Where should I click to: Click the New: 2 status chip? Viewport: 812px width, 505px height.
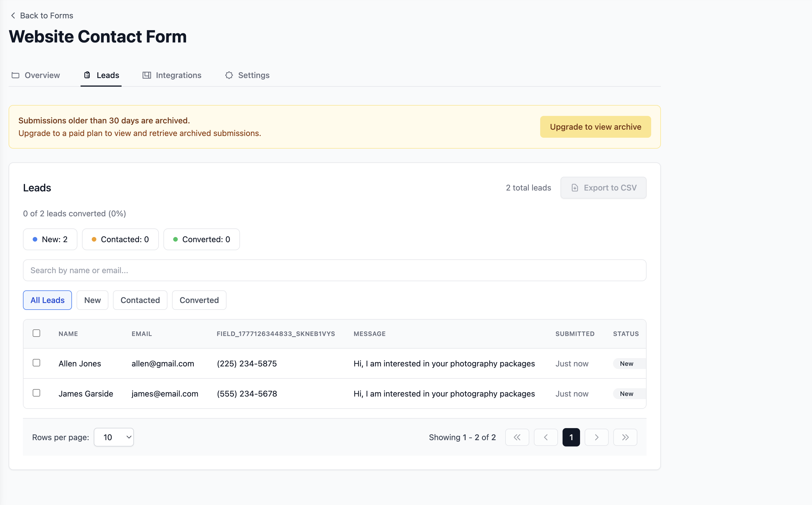pos(50,239)
